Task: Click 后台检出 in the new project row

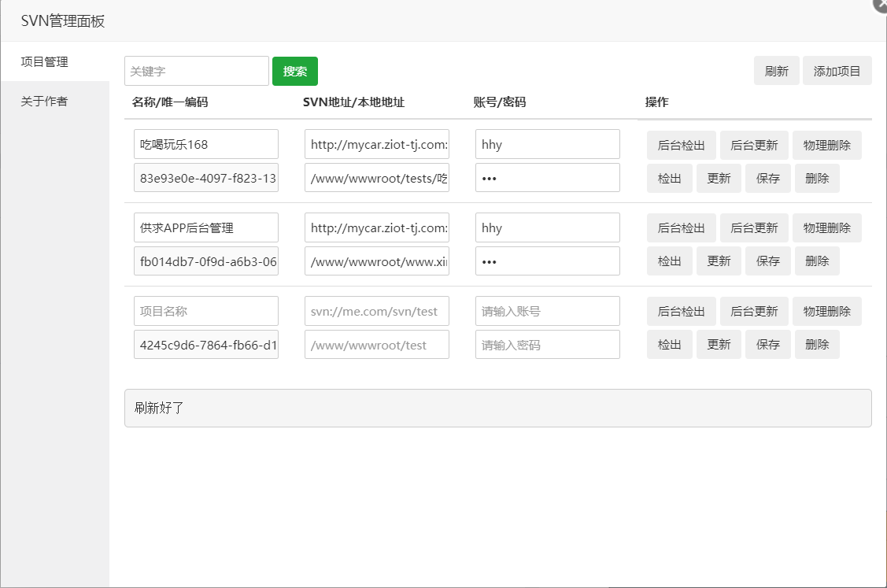Action: coord(681,311)
